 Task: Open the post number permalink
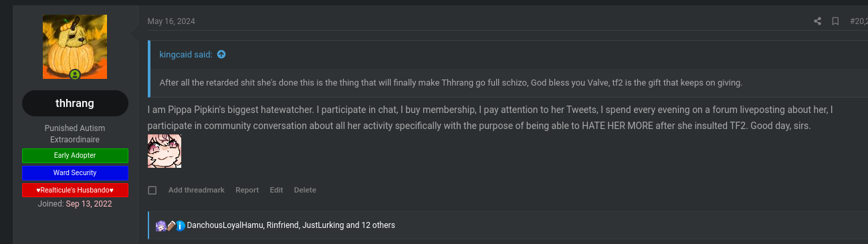[859, 21]
